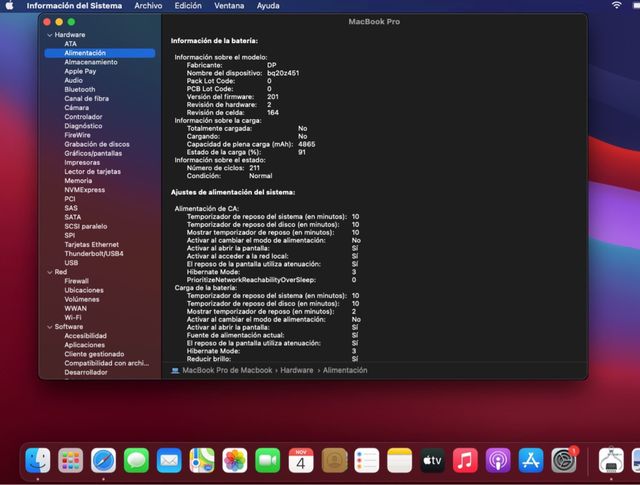The image size is (640, 485).
Task: Open Podcasts app in Dock
Action: (498, 460)
